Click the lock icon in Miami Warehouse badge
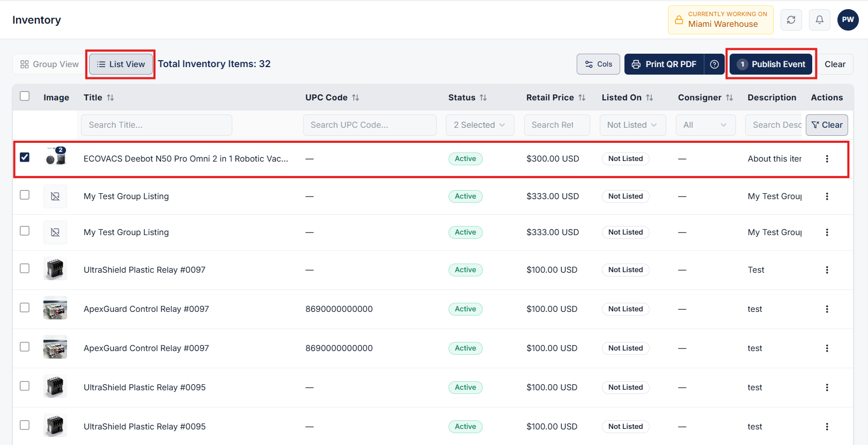 tap(679, 20)
